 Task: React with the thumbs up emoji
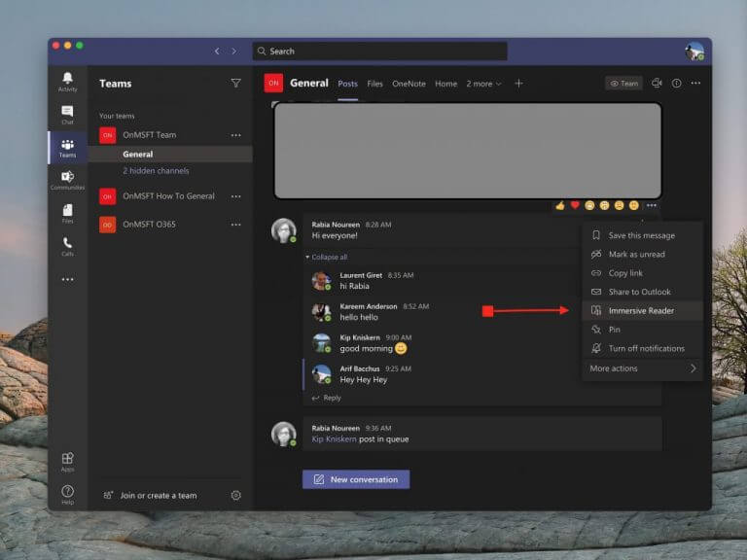pyautogui.click(x=560, y=205)
